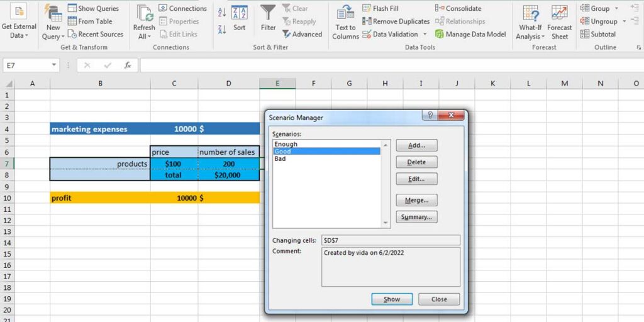Click Summary... button

click(416, 217)
